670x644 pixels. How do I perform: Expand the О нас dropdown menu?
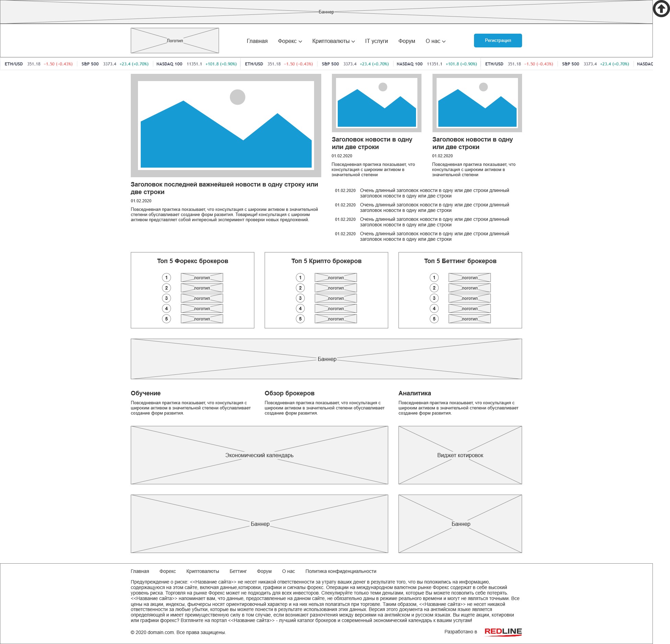tap(436, 41)
